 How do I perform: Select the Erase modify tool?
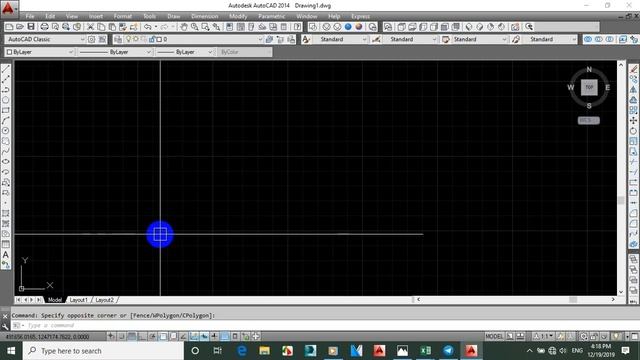tap(633, 69)
